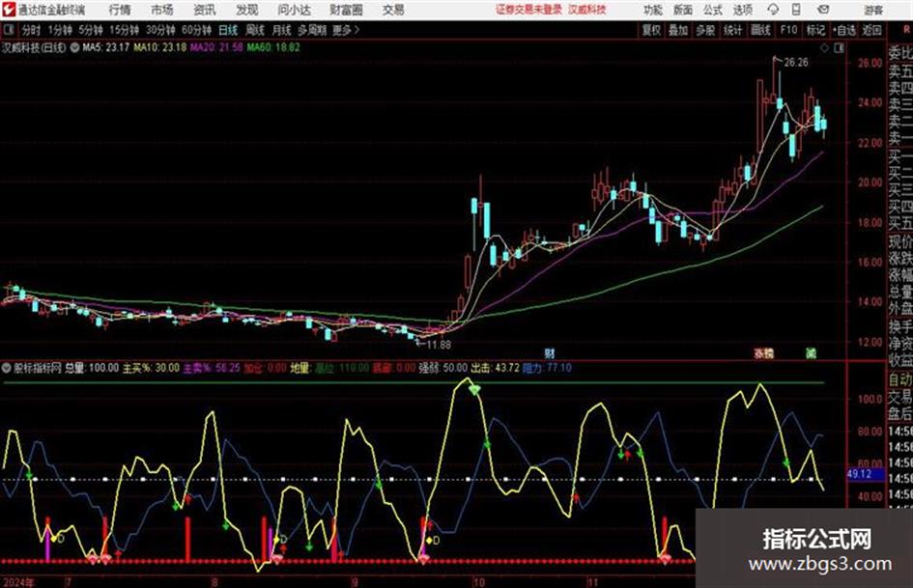Open the 行情 menu
Viewport: 913px width, 588px height.
[x=120, y=10]
